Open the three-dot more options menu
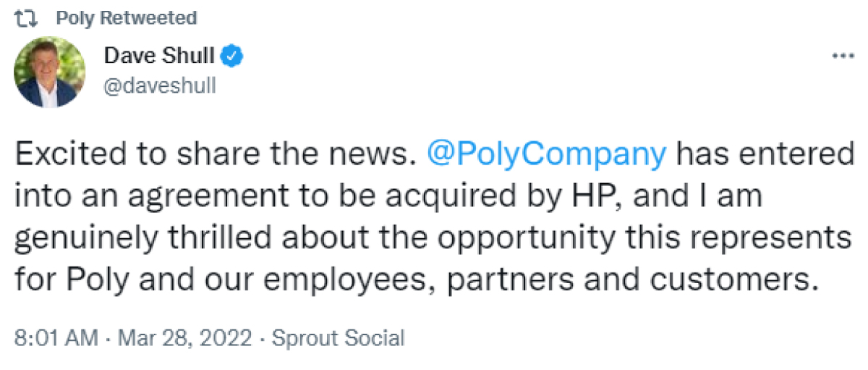The image size is (868, 370). pos(843,56)
